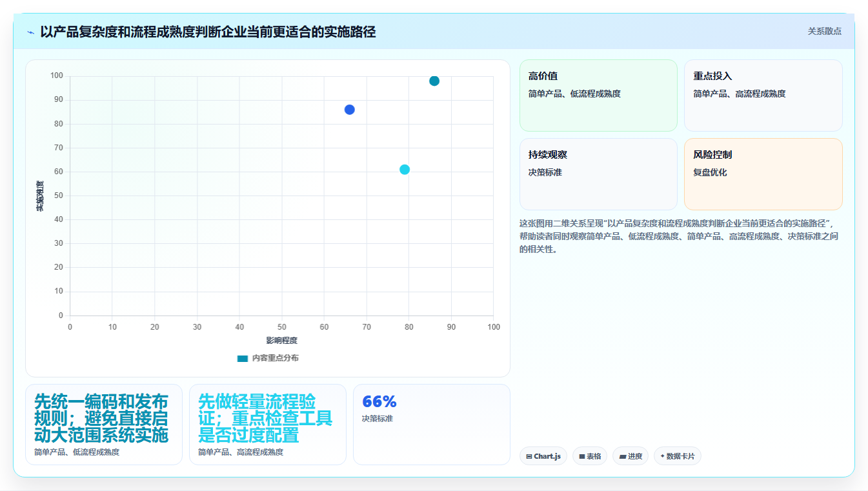Click 先做轻量流程验证 card text
The width and height of the screenshot is (868, 491).
click(265, 417)
